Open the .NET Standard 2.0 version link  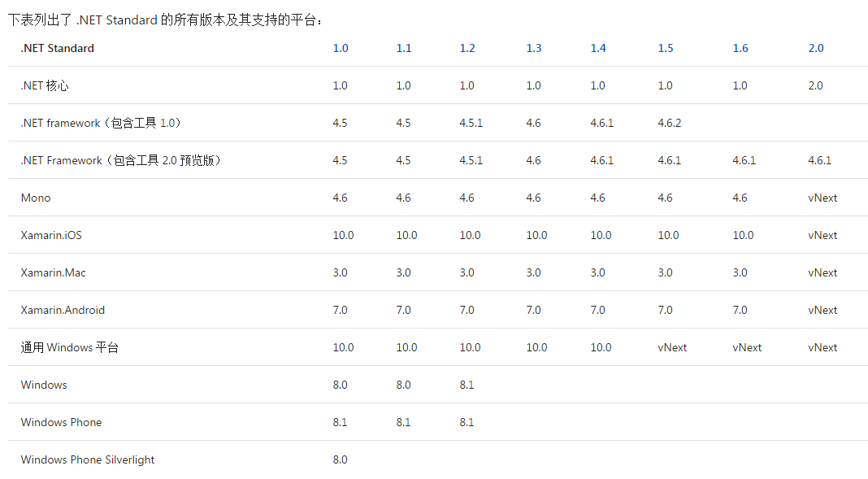click(x=816, y=48)
